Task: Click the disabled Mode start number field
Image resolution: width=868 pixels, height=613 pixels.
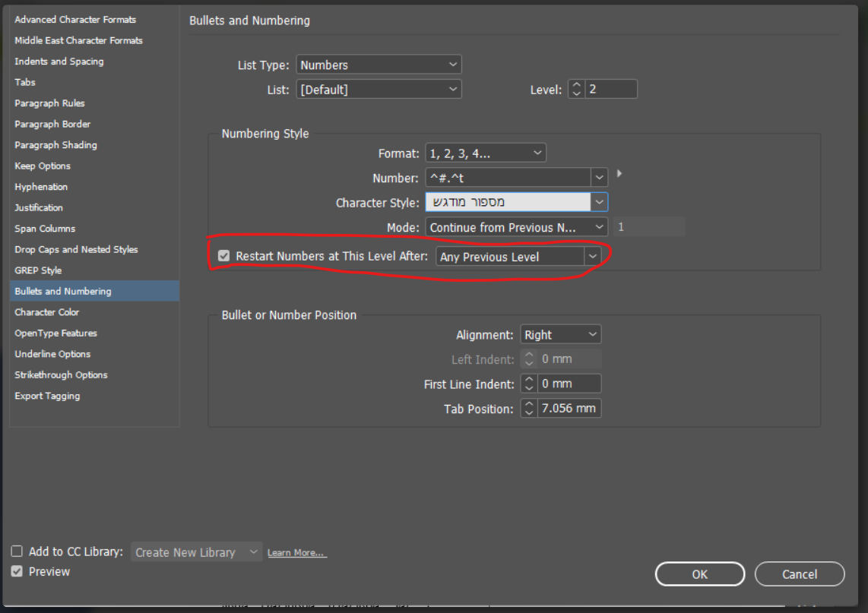Action: [649, 227]
